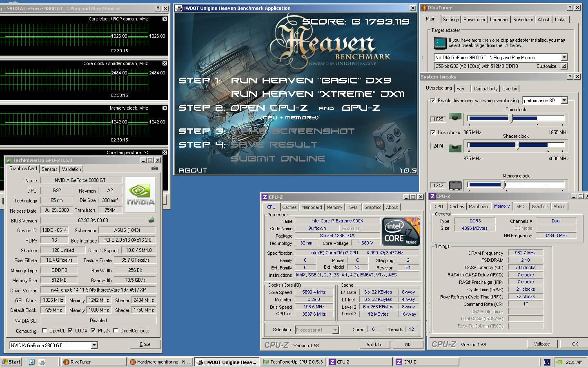
Task: Close the Core clock ROP domain graph
Action: 165,19
